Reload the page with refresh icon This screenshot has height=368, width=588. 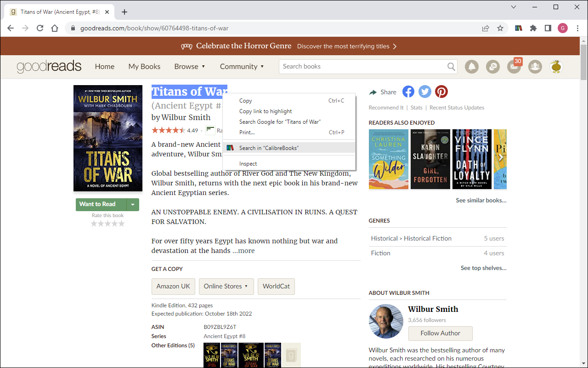[40, 28]
